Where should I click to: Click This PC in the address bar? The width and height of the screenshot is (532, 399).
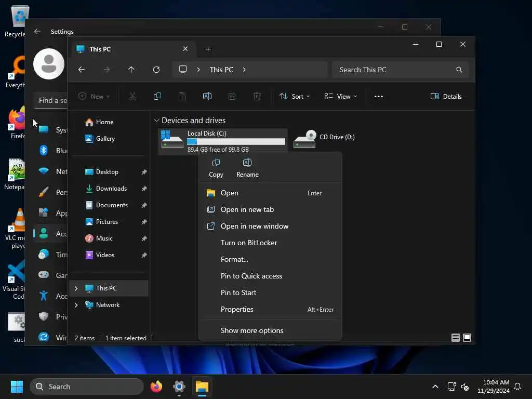coord(221,70)
